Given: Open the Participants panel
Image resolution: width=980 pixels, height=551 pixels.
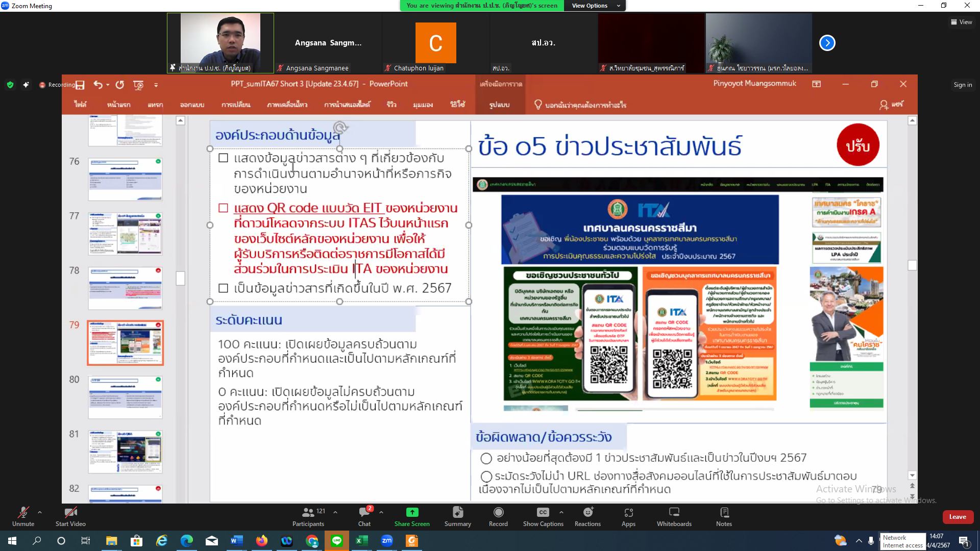Looking at the screenshot, I should [x=308, y=516].
